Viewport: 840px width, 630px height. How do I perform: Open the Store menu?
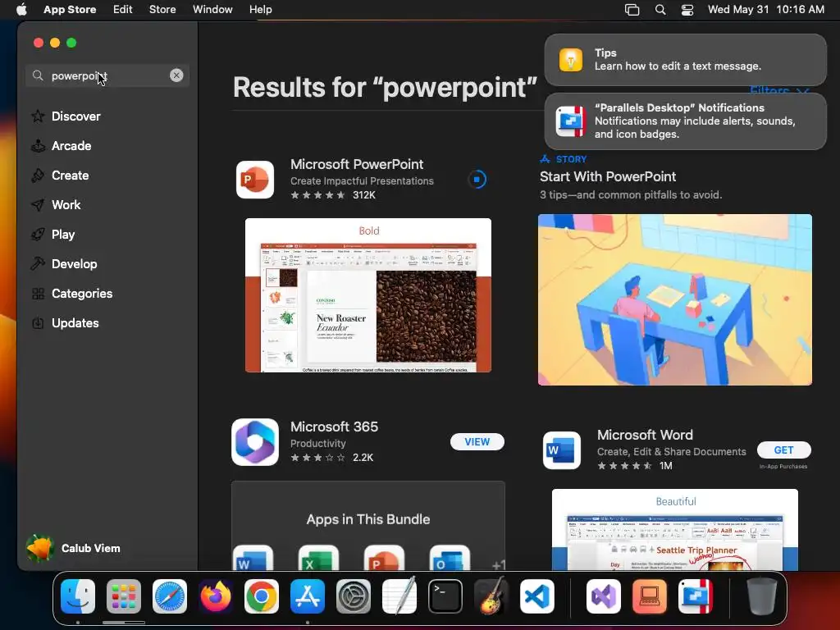coord(162,10)
